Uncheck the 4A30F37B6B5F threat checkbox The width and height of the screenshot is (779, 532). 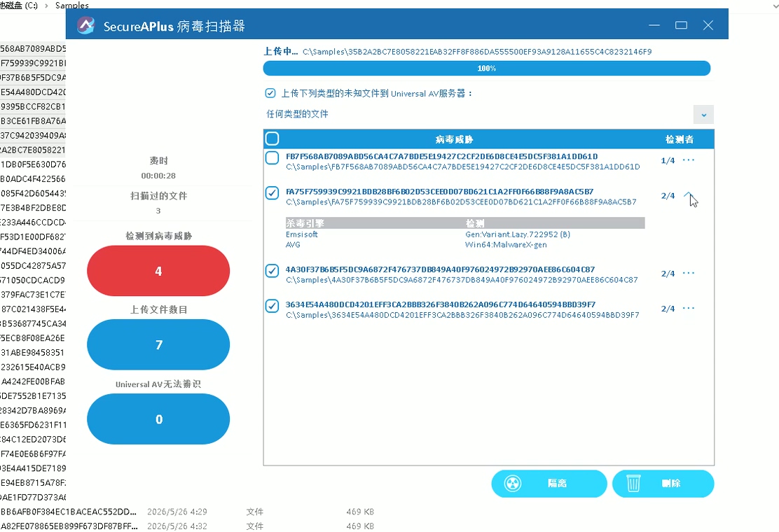[273, 270]
